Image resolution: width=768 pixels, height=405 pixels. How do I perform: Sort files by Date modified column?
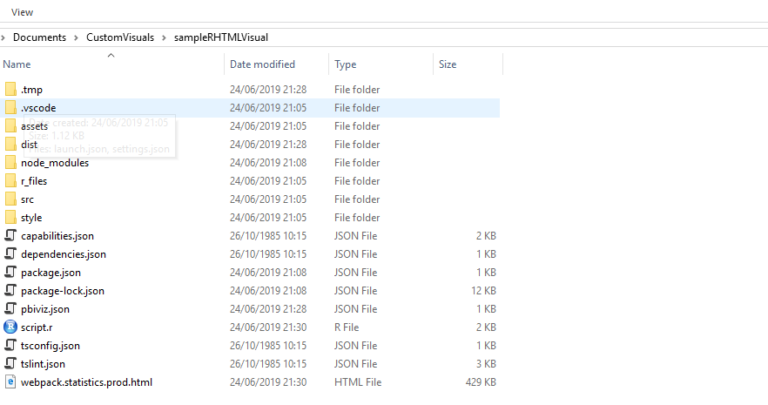262,64
